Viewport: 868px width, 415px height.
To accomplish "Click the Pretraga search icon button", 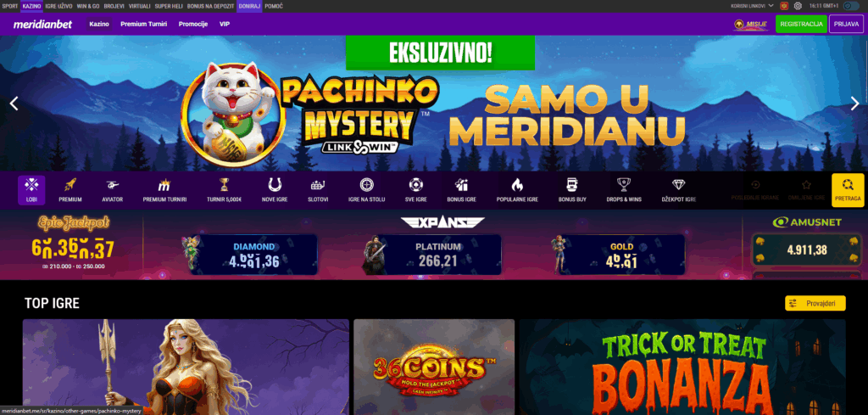I will [848, 190].
